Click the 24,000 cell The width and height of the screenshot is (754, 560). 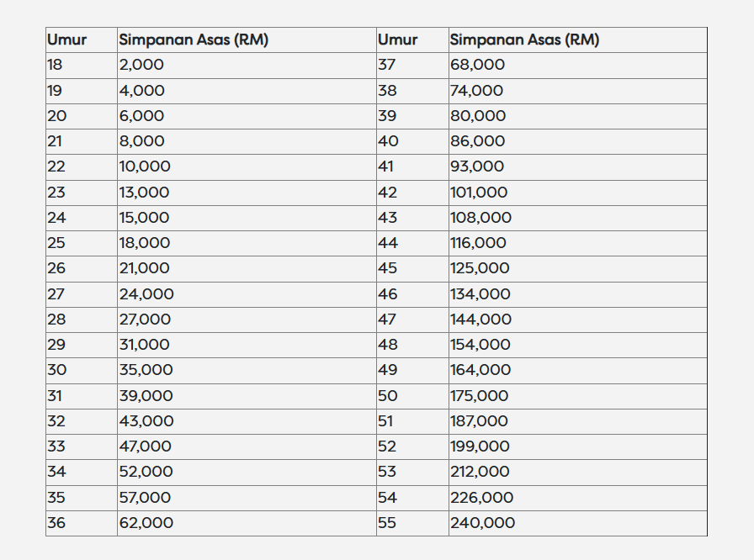[x=247, y=295]
